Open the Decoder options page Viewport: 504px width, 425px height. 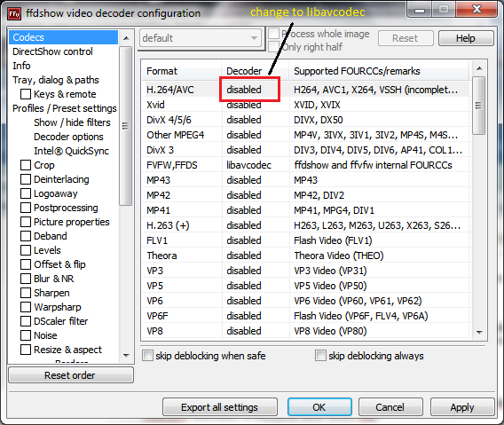click(x=68, y=137)
